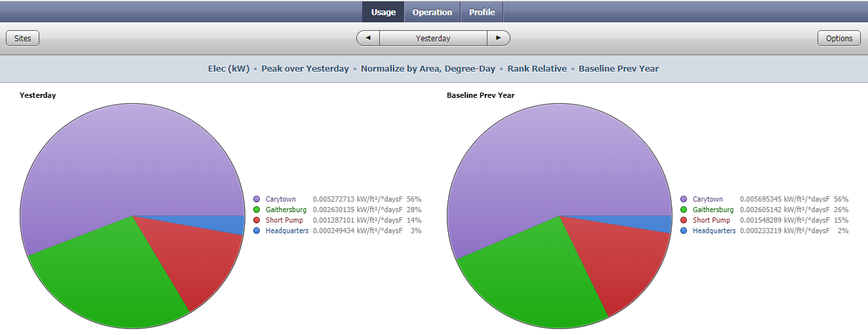Switch to the Operation tab
The width and height of the screenshot is (868, 335).
coord(432,12)
